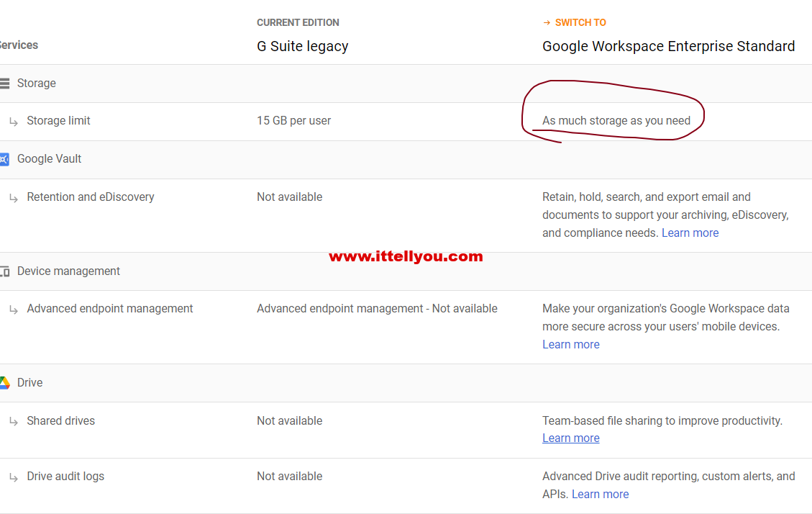Click the arrow icon beside Storage limit
812x514 pixels.
[x=14, y=121]
